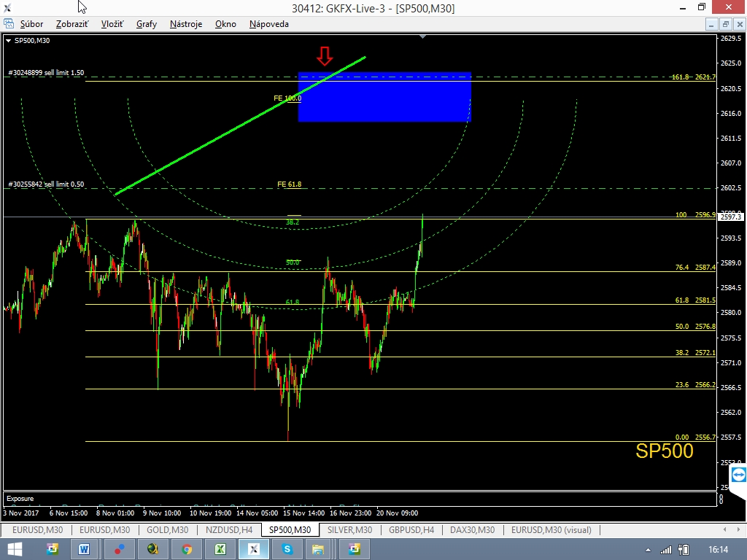The height and width of the screenshot is (560, 747).
Task: Click the battery icon in system tray
Action: [684, 549]
